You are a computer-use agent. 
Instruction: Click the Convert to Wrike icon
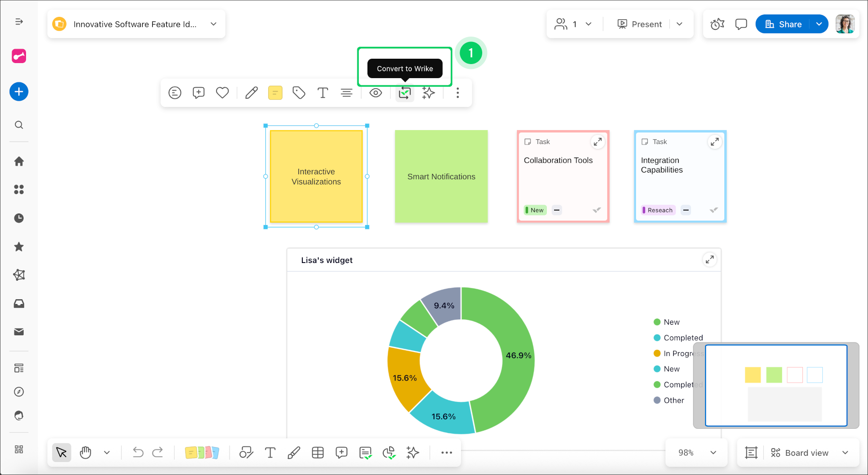[x=405, y=93]
